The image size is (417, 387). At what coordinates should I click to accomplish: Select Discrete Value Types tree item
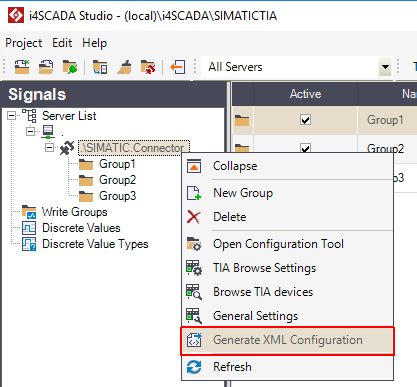[x=95, y=244]
